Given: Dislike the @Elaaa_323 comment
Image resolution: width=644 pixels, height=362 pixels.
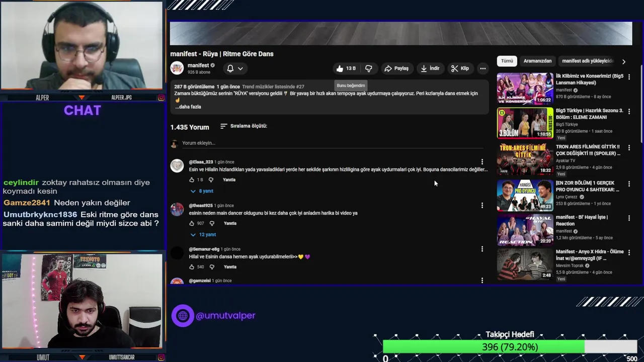Looking at the screenshot, I should click(x=211, y=179).
